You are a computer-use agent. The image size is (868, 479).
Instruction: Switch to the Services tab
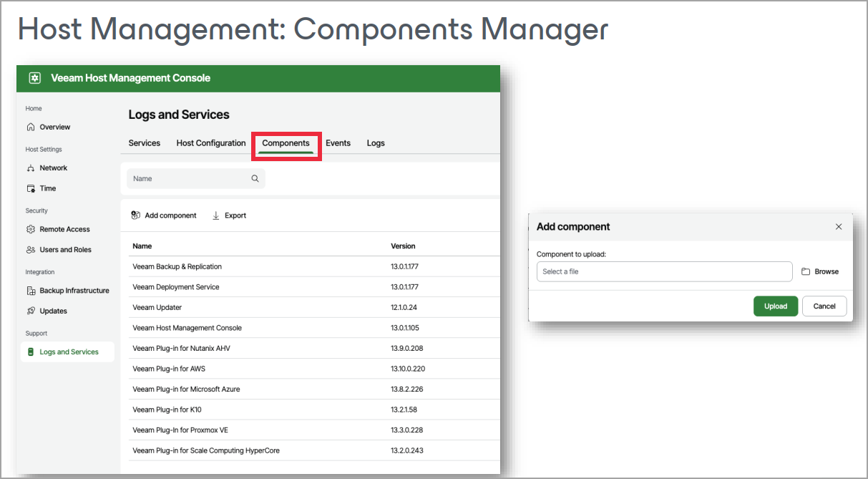tap(144, 143)
